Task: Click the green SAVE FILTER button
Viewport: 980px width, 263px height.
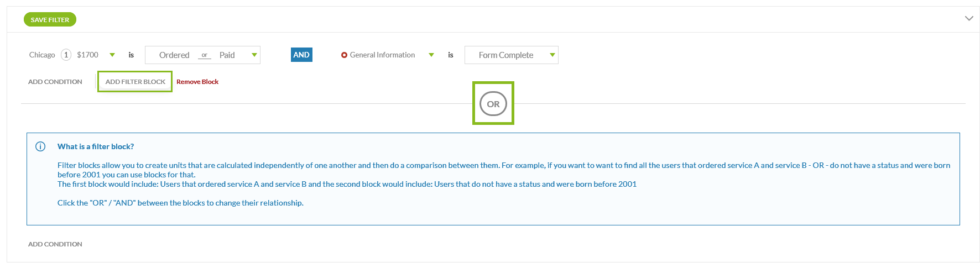Action: coord(50,20)
